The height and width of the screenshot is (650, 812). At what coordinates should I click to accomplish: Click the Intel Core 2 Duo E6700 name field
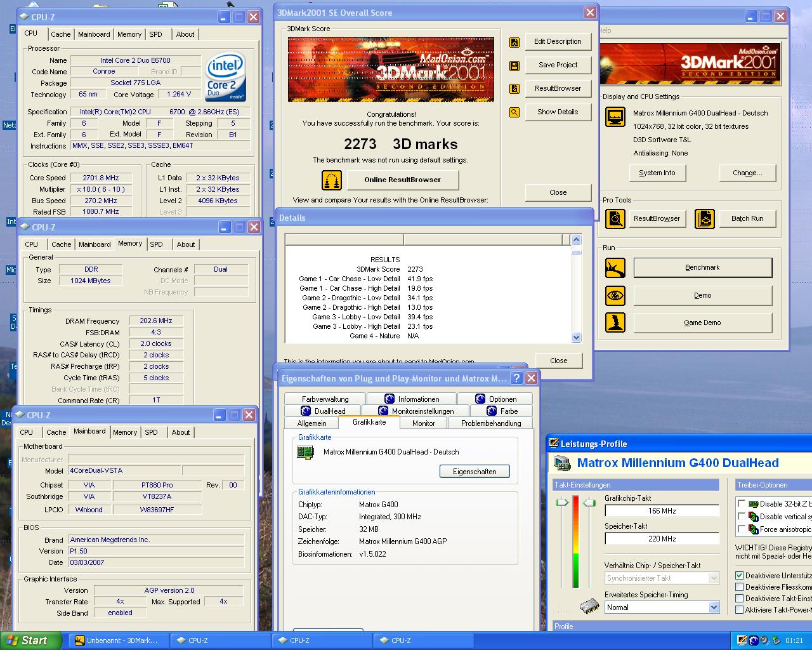click(135, 60)
